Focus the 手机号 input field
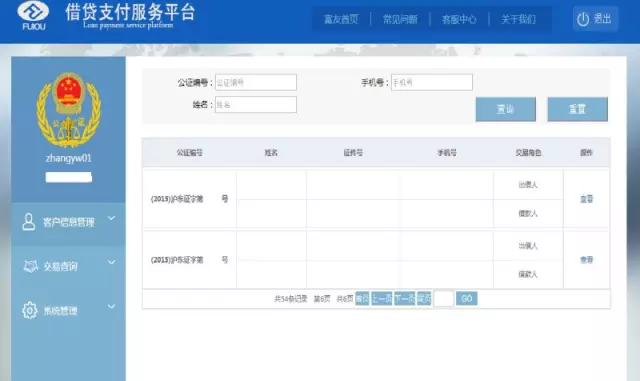Screen dimensions: 640x381 click(432, 82)
